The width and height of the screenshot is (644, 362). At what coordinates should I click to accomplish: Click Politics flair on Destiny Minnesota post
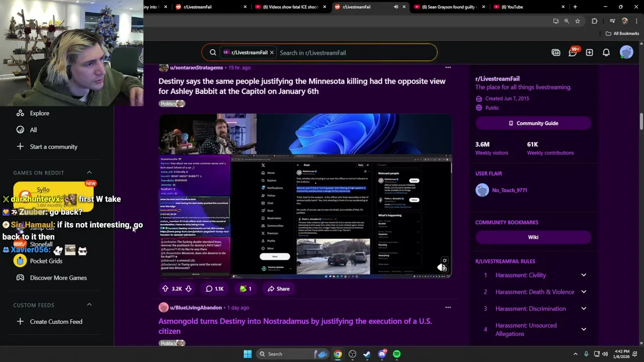pyautogui.click(x=172, y=104)
